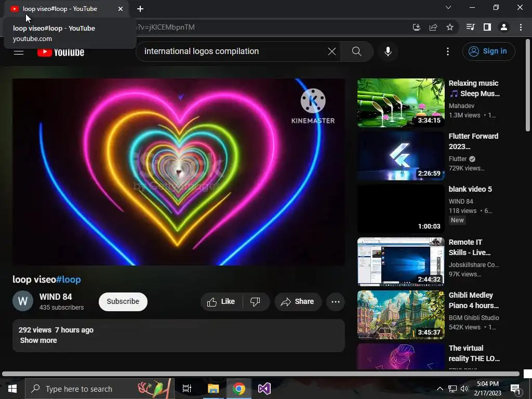
Task: Open WIND 84 channel name link
Action: pos(56,297)
